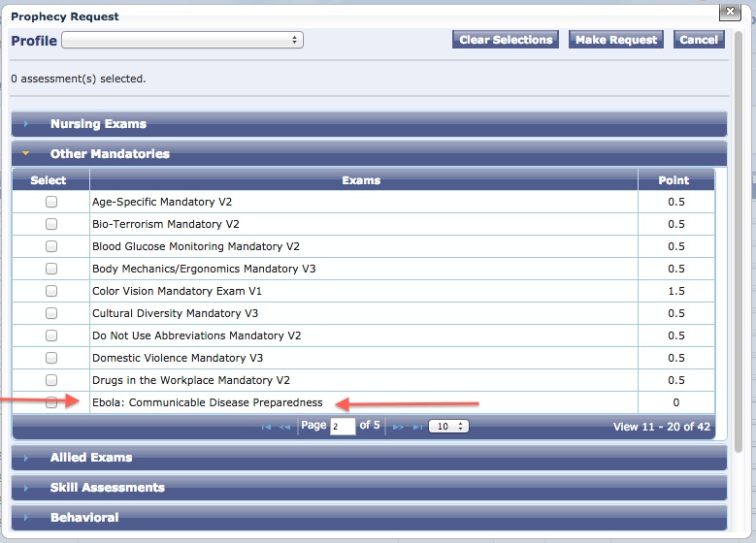
Task: Sort by the Exams column header
Action: point(364,180)
